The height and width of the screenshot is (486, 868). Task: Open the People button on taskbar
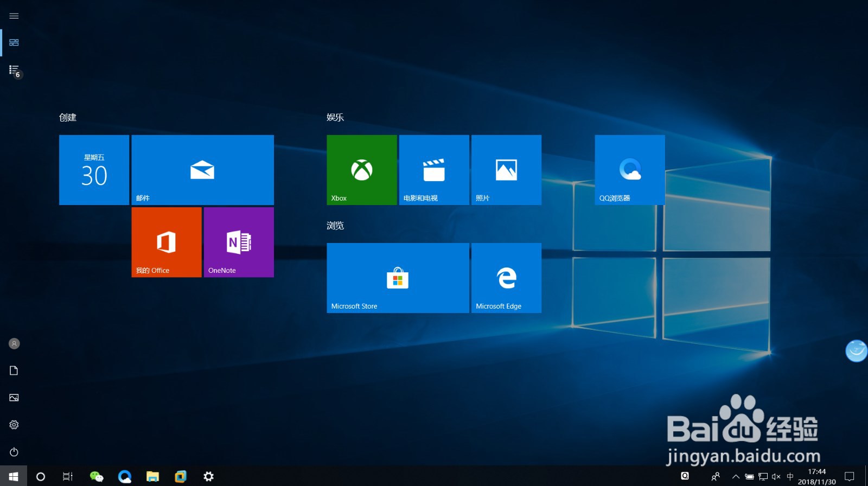point(716,476)
